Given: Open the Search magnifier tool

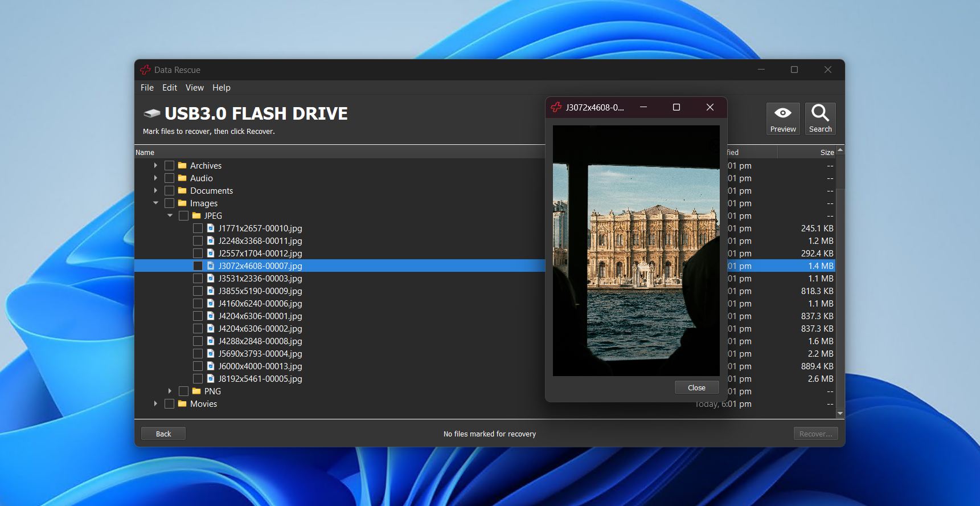Looking at the screenshot, I should coord(821,119).
